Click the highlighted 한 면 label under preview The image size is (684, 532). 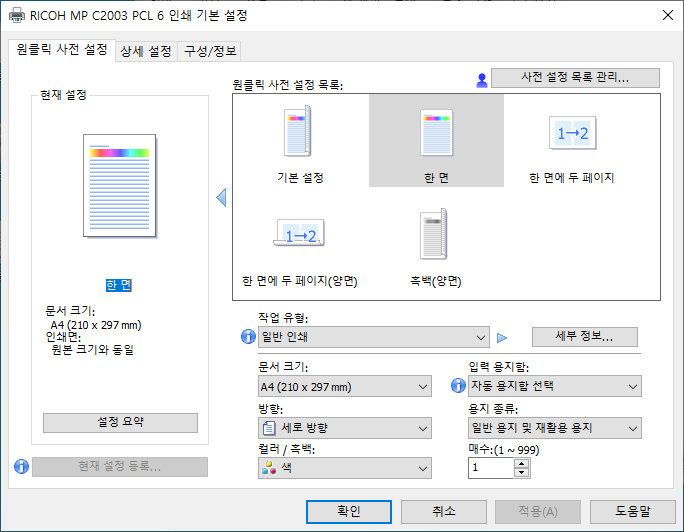coord(119,285)
